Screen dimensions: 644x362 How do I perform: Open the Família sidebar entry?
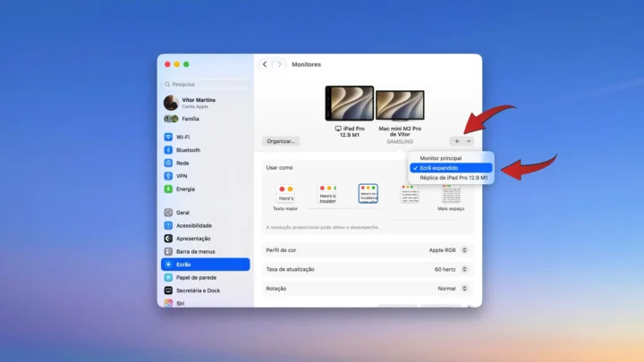tap(206, 119)
